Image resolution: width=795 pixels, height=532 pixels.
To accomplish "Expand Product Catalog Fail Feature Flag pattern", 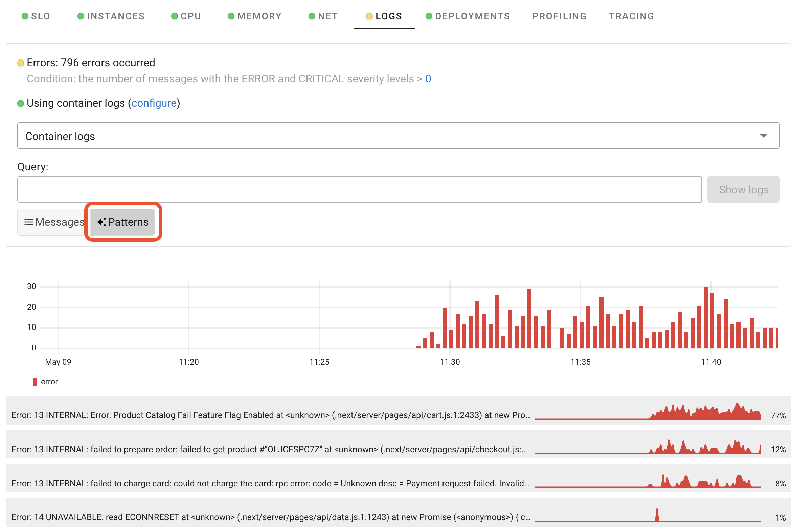I will pos(271,415).
